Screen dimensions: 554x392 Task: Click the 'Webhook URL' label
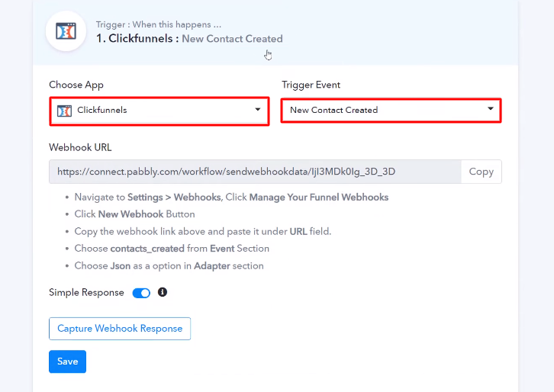pos(80,147)
